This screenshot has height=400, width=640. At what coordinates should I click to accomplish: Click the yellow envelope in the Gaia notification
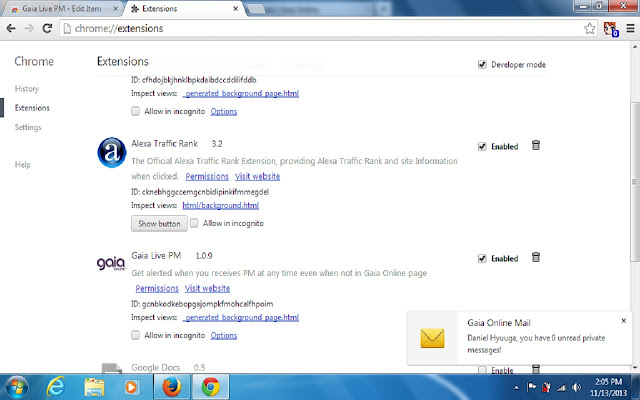click(x=432, y=338)
